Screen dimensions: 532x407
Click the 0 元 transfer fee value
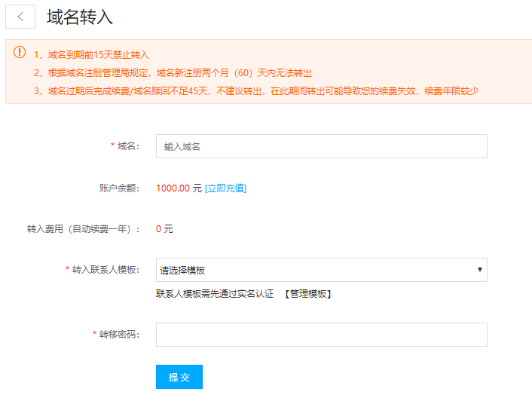[x=164, y=229]
